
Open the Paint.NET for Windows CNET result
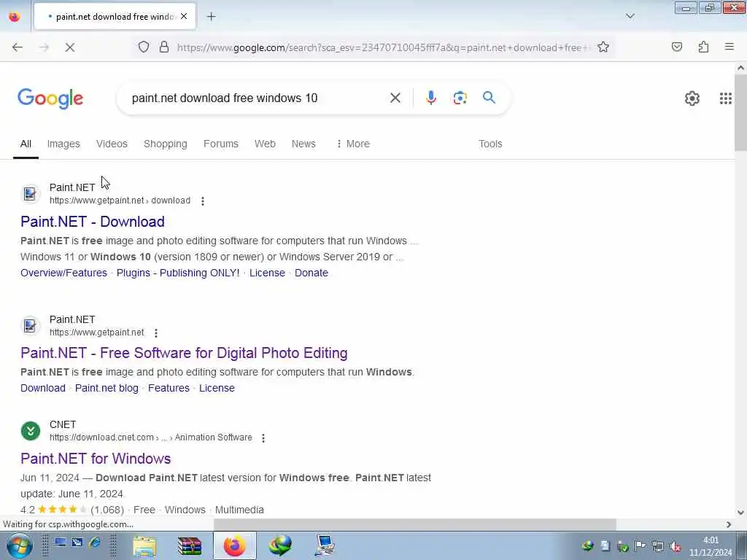coord(96,459)
